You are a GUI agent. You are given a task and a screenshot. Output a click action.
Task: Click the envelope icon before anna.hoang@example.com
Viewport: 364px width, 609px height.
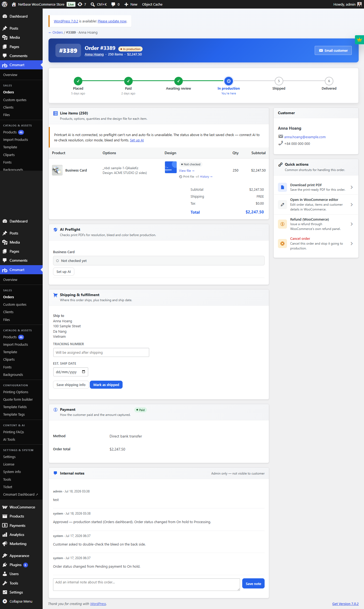coord(281,137)
